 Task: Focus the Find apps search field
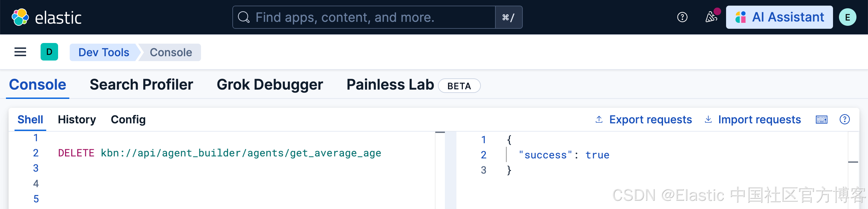(x=364, y=17)
